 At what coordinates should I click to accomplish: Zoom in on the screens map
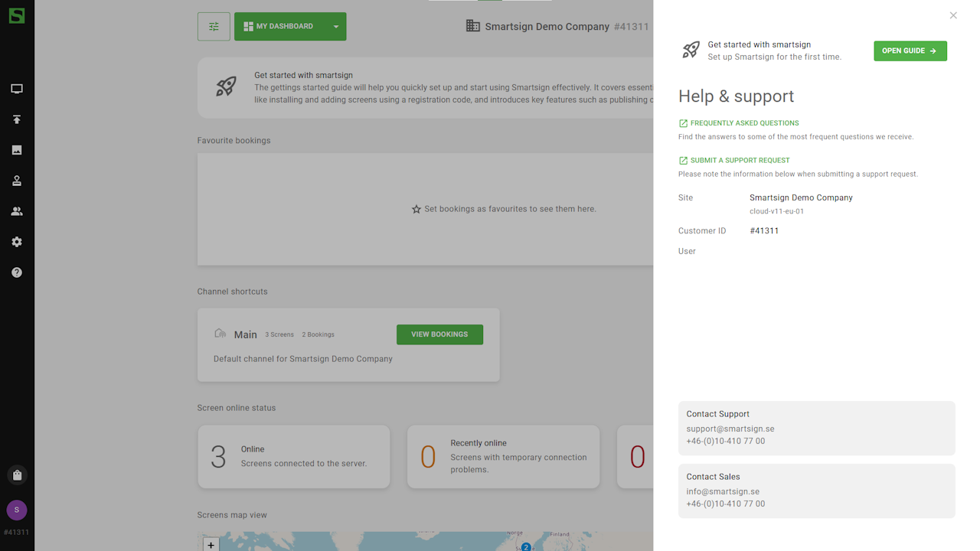point(211,544)
